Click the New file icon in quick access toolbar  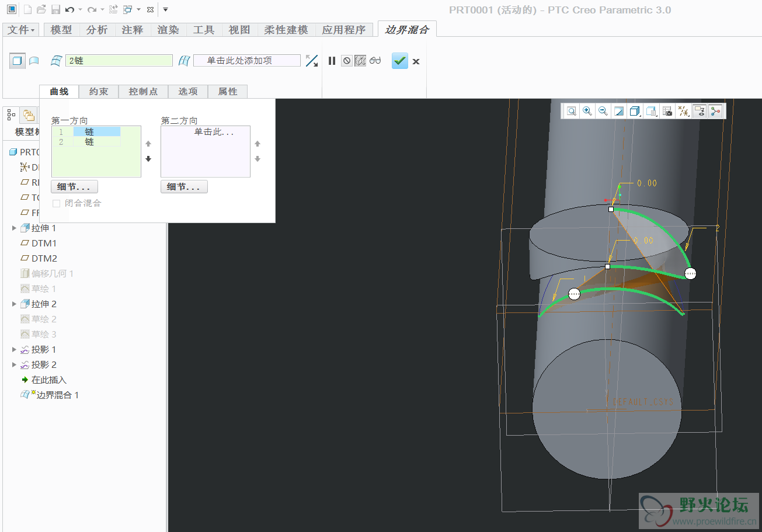coord(27,9)
